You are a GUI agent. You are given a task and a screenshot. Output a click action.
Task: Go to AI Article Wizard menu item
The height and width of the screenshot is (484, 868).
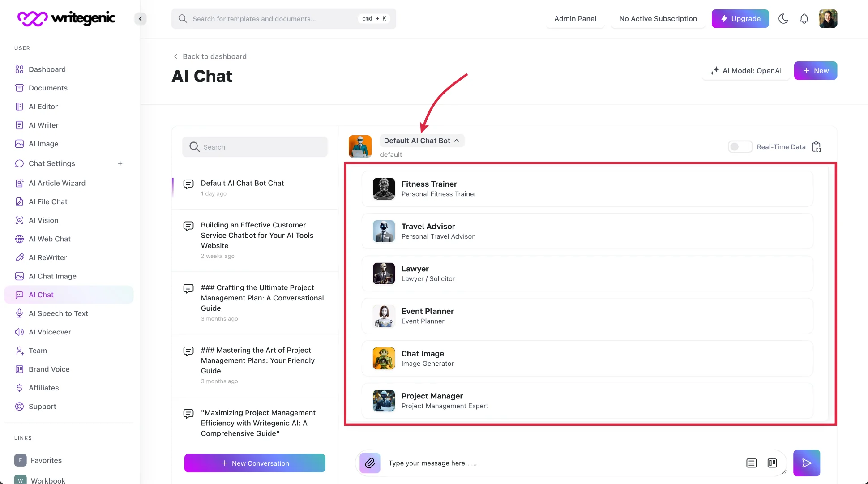[57, 183]
